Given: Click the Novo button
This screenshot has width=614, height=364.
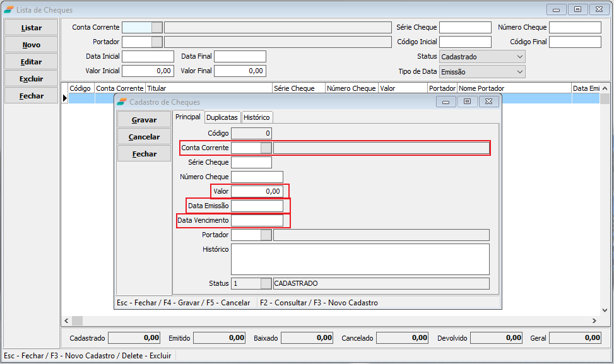Looking at the screenshot, I should pyautogui.click(x=32, y=45).
